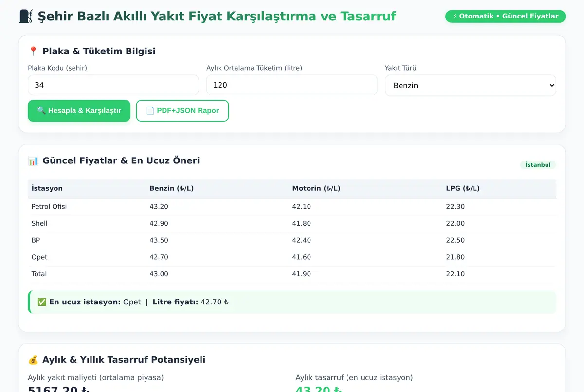Click the PDF+JSON Rapor button
The height and width of the screenshot is (392, 584).
(x=182, y=111)
